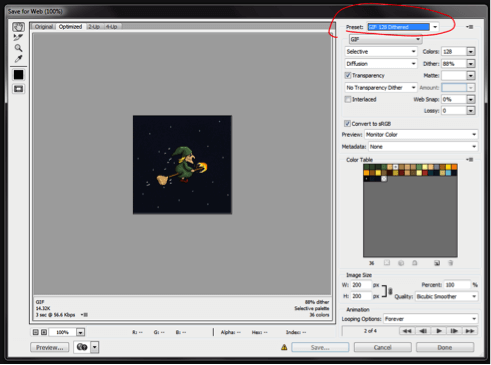Go to previous animation frame
Viewport: 491px width, 365px height.
tap(423, 331)
